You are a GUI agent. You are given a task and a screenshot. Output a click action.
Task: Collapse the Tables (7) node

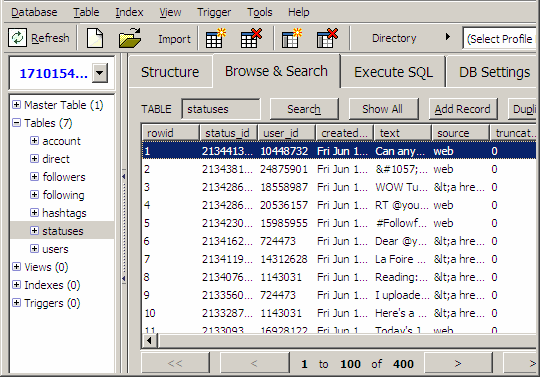coord(16,123)
